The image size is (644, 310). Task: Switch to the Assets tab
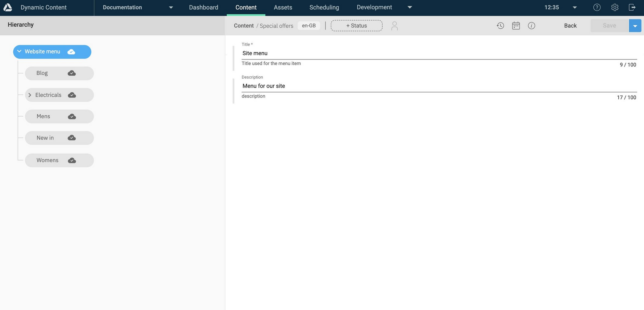tap(283, 7)
